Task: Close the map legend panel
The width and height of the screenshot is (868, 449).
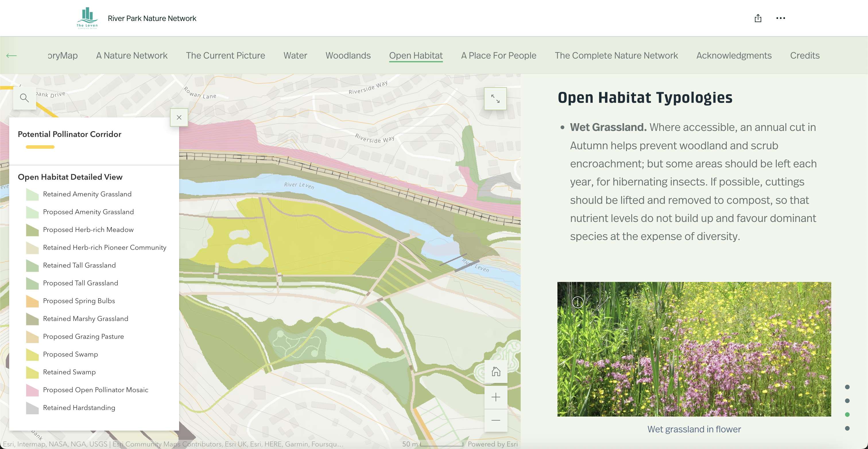Action: click(x=179, y=117)
